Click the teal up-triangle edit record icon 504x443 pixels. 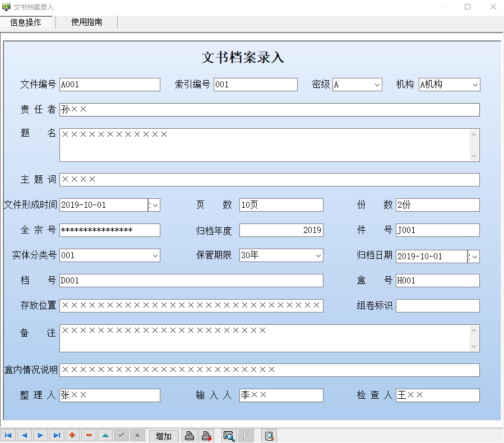point(105,435)
